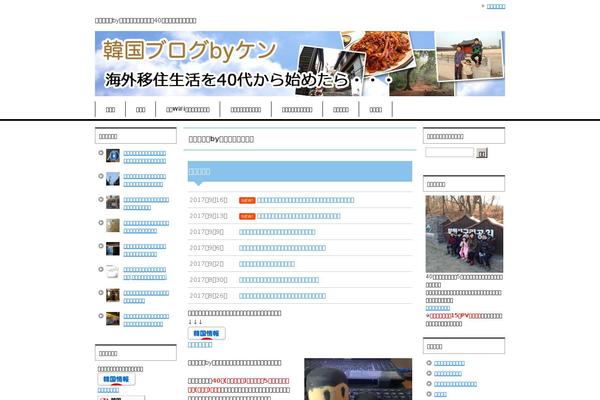Open the nav menu item containing "wifi"
This screenshot has height=400, width=600.
pos(188,109)
